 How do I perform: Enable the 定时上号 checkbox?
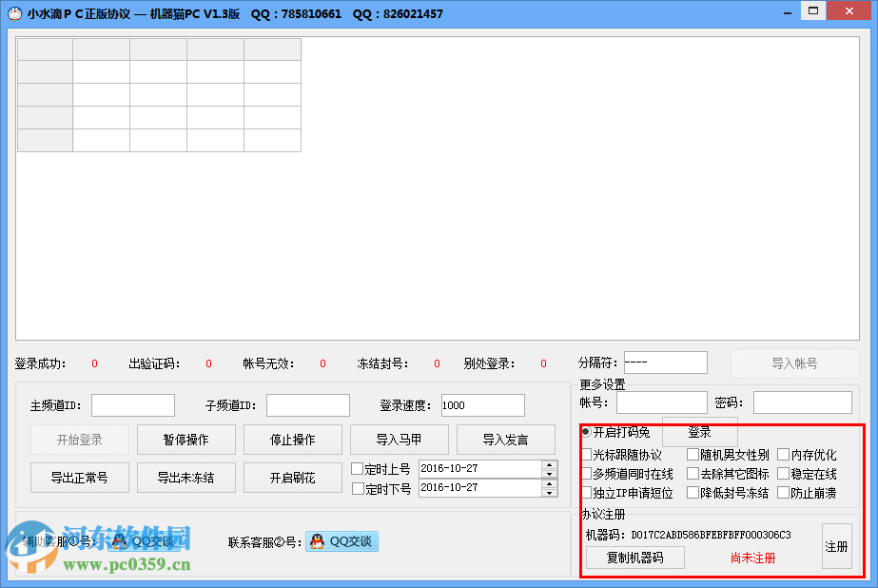click(357, 469)
